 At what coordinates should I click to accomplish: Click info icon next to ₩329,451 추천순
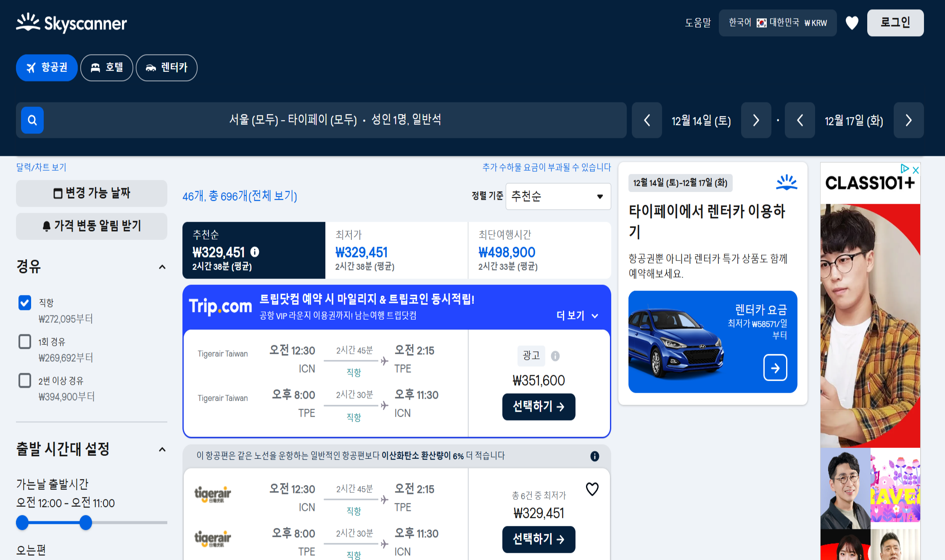click(255, 252)
